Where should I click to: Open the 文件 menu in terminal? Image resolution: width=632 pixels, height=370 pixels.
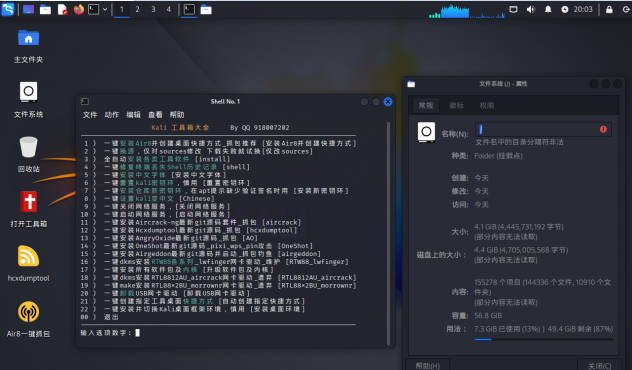tap(90, 115)
